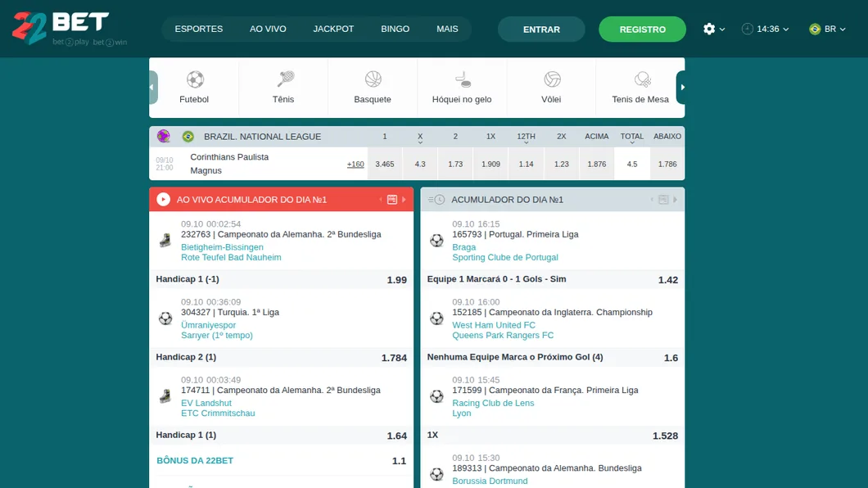This screenshot has width=868, height=488.
Task: Click the hockey skate icon for EV Landshut
Action: (x=165, y=396)
